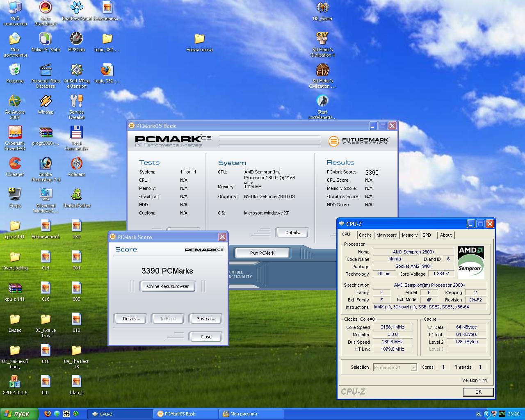Click Online ResultBrowser button

(168, 286)
